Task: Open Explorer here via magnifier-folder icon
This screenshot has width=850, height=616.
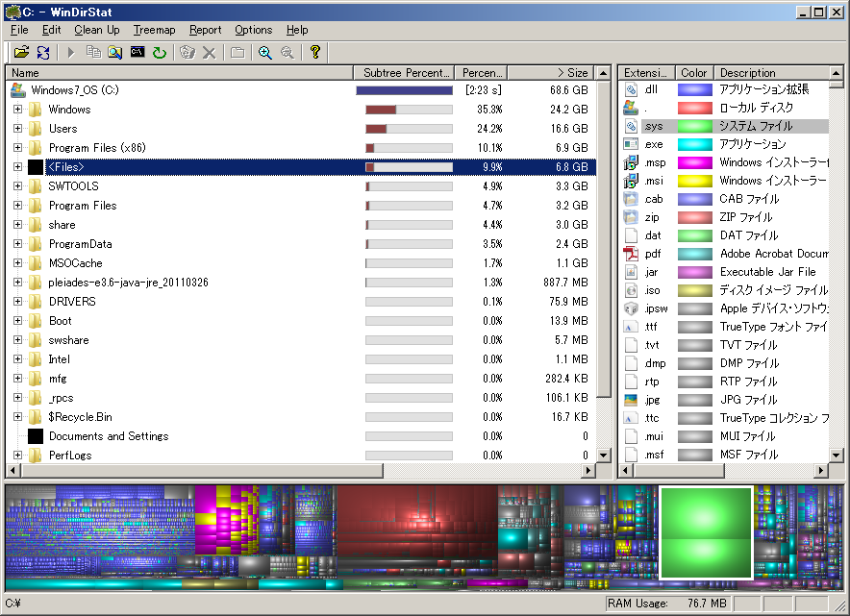Action: (x=115, y=52)
